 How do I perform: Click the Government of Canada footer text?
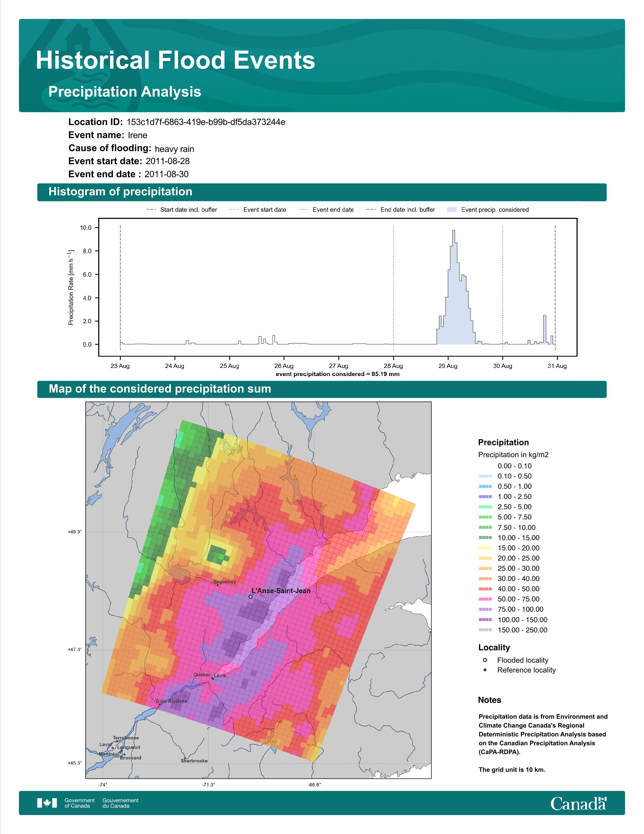[79, 803]
